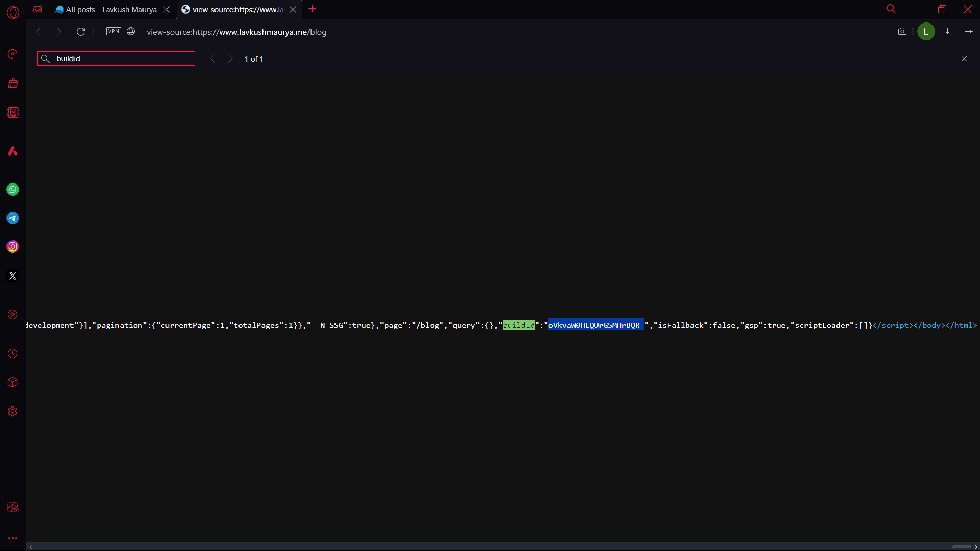Open Easy Setup sliders icon
980x551 pixels.
pos(968,32)
